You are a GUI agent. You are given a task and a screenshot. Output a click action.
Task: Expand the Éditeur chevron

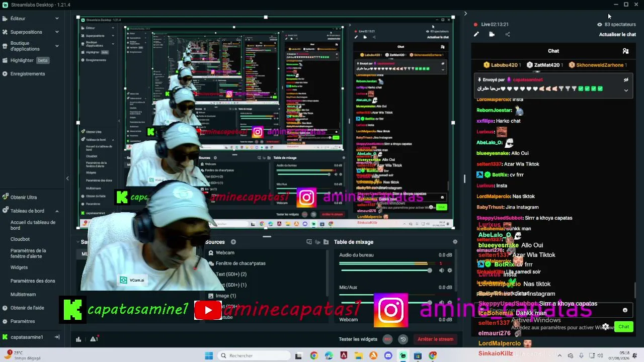57,19
